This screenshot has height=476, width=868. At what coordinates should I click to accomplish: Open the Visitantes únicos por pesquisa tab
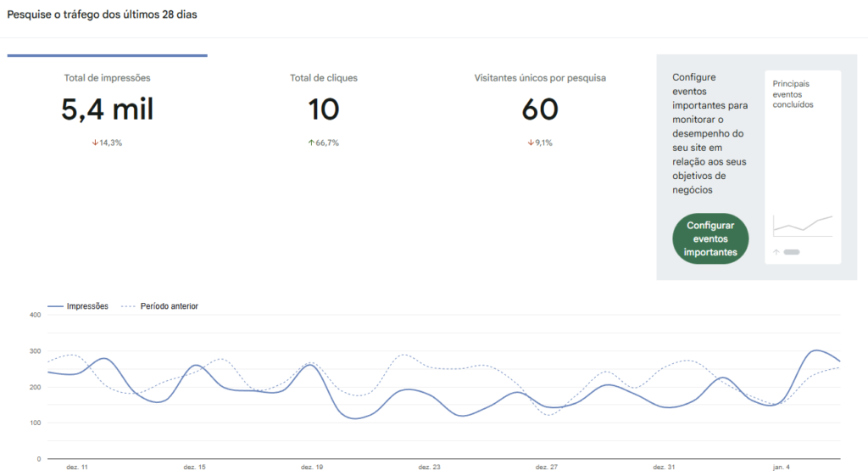point(540,78)
